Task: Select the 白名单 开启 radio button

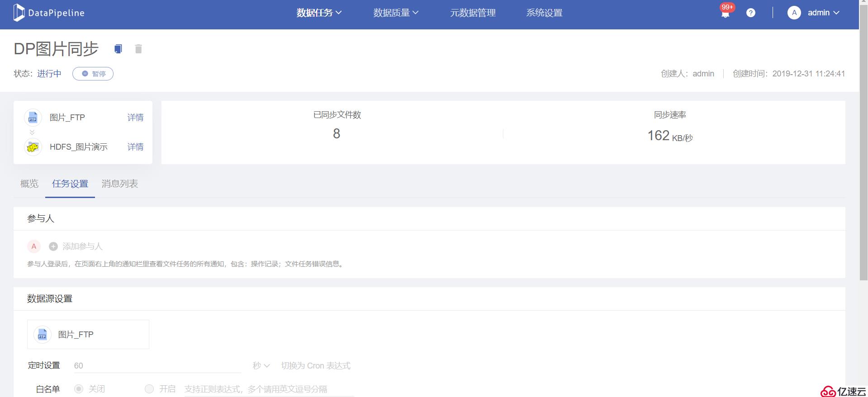Action: pyautogui.click(x=149, y=389)
